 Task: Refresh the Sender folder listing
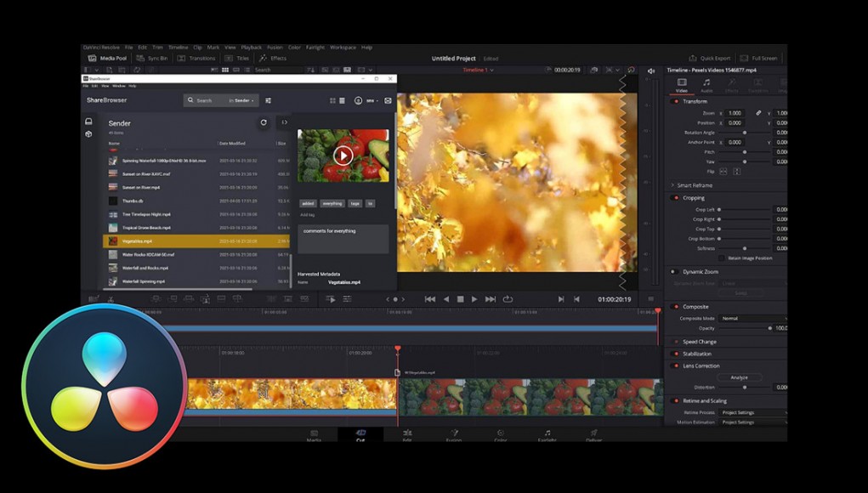(x=264, y=122)
